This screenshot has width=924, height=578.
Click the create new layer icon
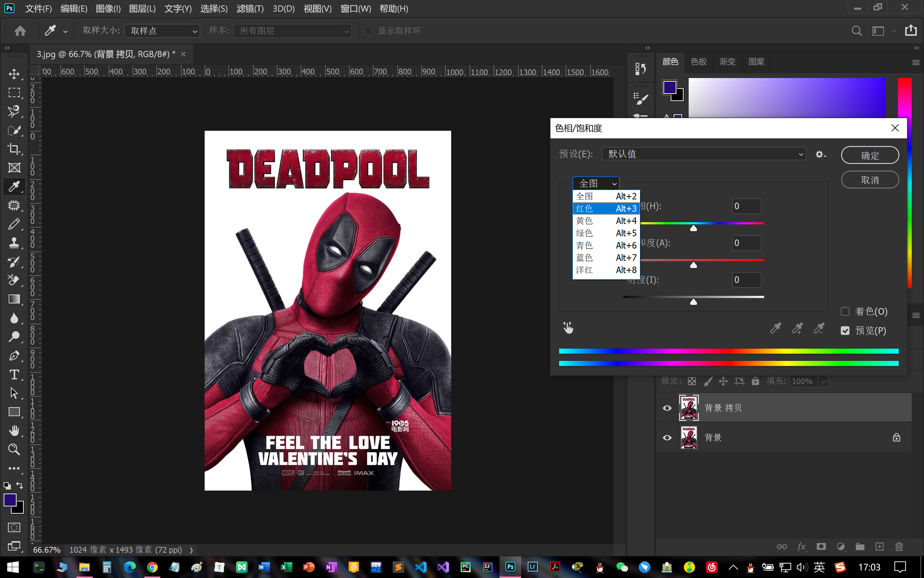[x=880, y=547]
